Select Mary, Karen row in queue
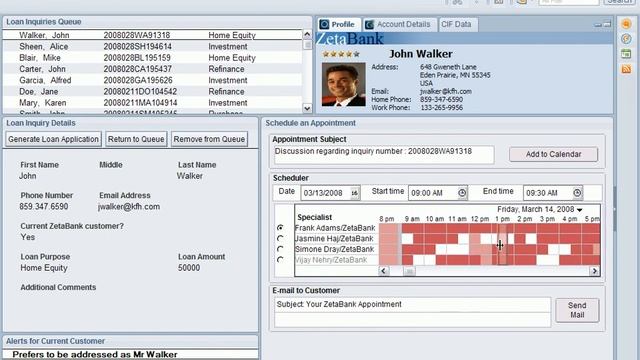Screen dimensions: 640x360 (152, 103)
